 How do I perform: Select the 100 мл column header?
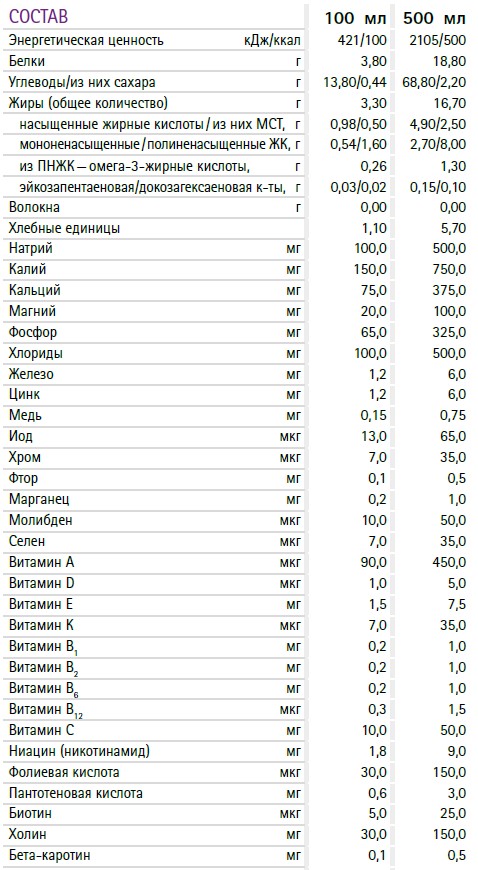(356, 19)
